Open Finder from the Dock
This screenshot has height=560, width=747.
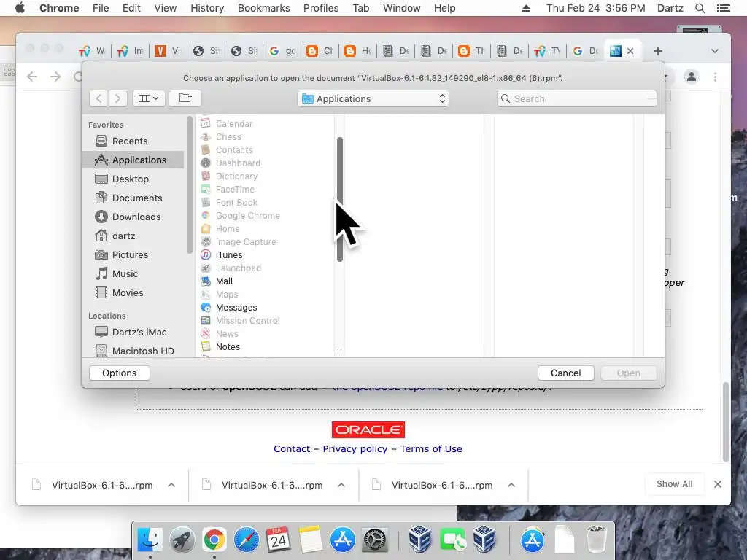click(150, 540)
